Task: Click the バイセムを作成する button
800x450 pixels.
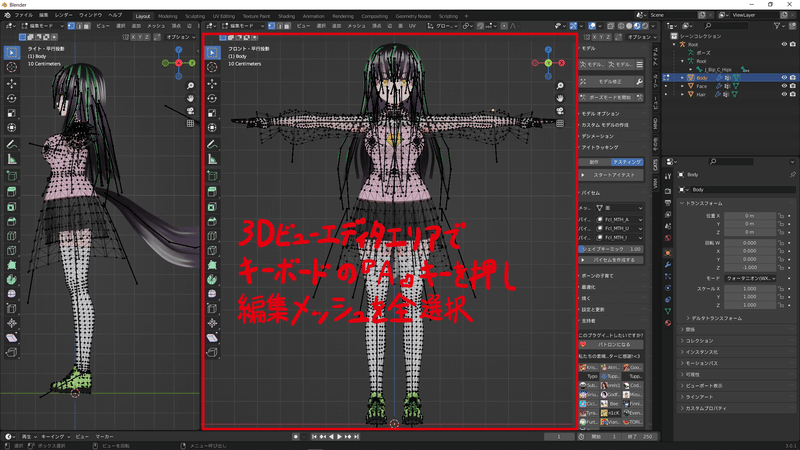Action: tap(611, 260)
